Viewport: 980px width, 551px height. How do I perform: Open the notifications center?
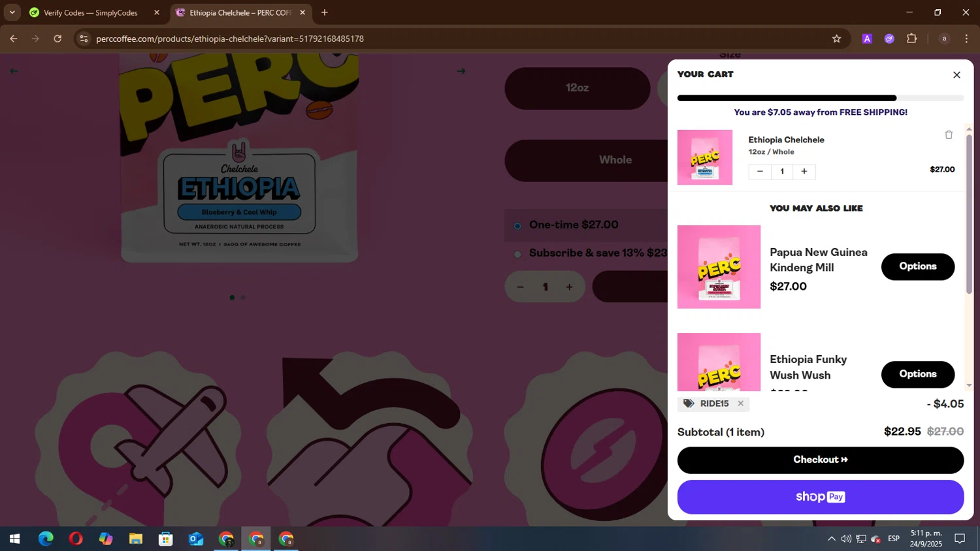pyautogui.click(x=960, y=539)
